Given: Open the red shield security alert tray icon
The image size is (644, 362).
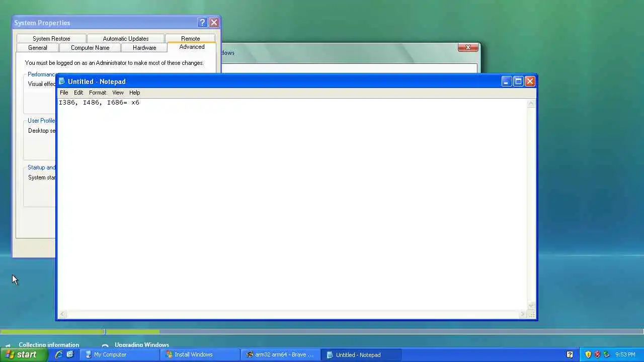Looking at the screenshot, I should tap(598, 354).
